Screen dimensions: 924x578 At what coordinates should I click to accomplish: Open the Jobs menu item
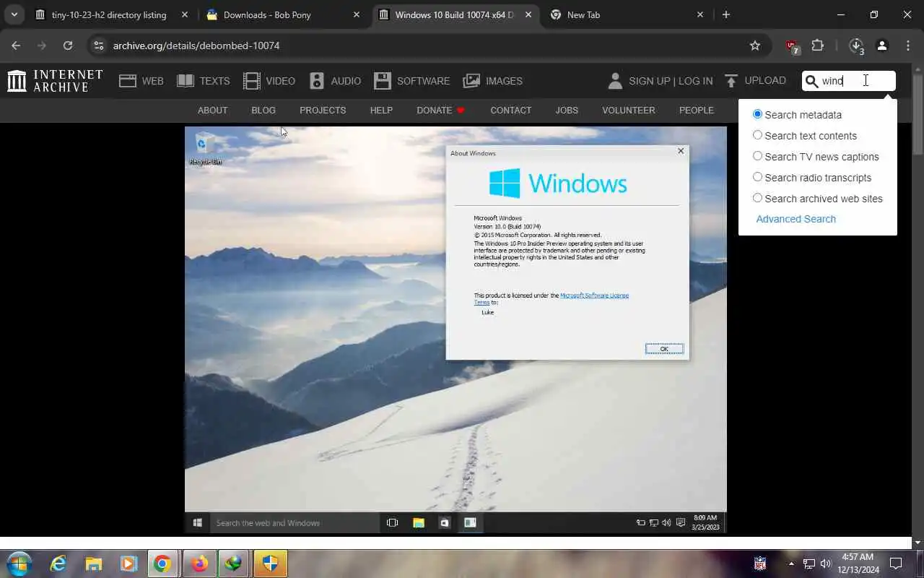[x=567, y=111]
